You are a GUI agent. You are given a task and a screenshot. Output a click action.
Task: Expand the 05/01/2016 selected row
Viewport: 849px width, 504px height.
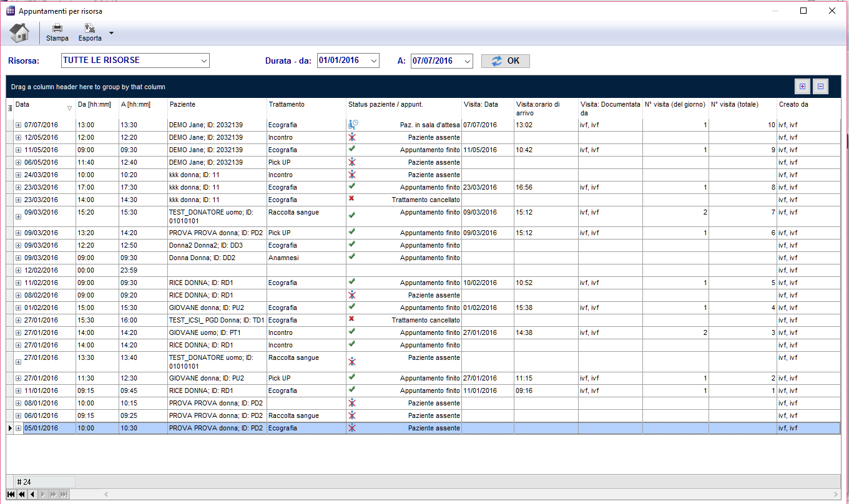(x=18, y=429)
